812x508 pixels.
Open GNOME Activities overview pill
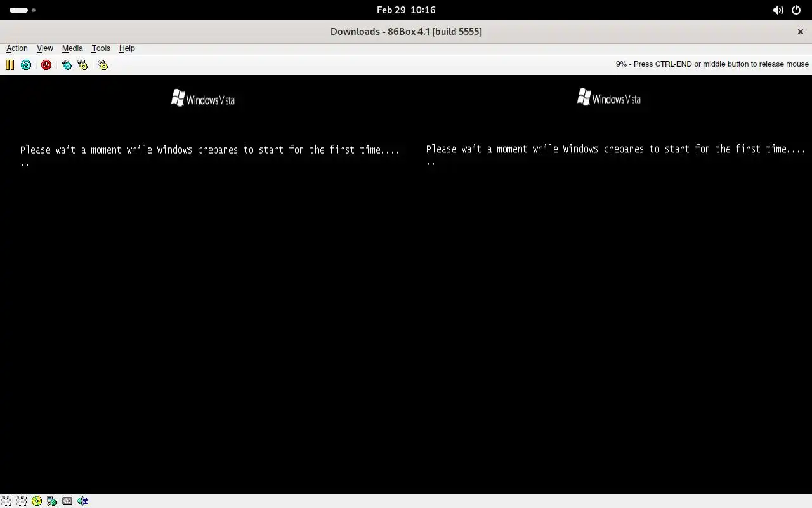22,10
